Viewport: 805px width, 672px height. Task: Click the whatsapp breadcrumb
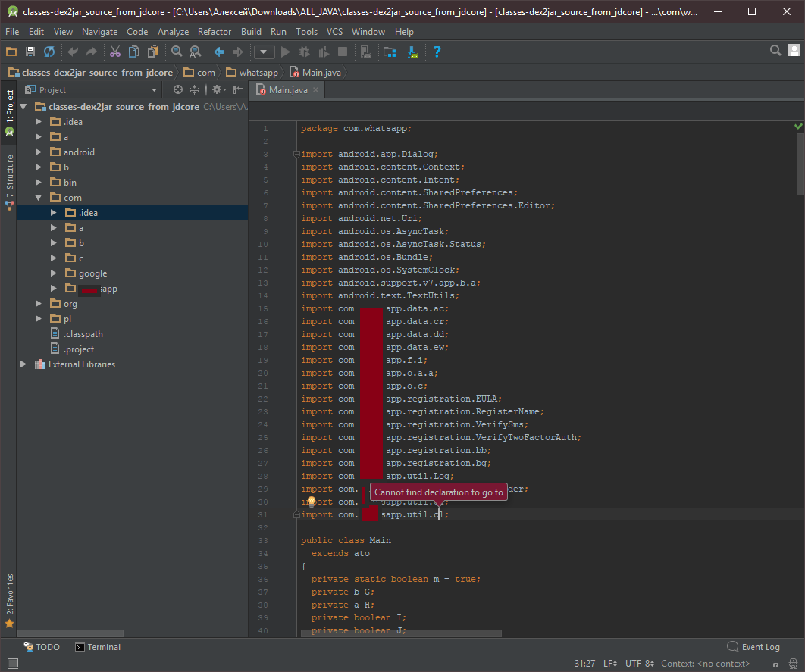tap(252, 72)
